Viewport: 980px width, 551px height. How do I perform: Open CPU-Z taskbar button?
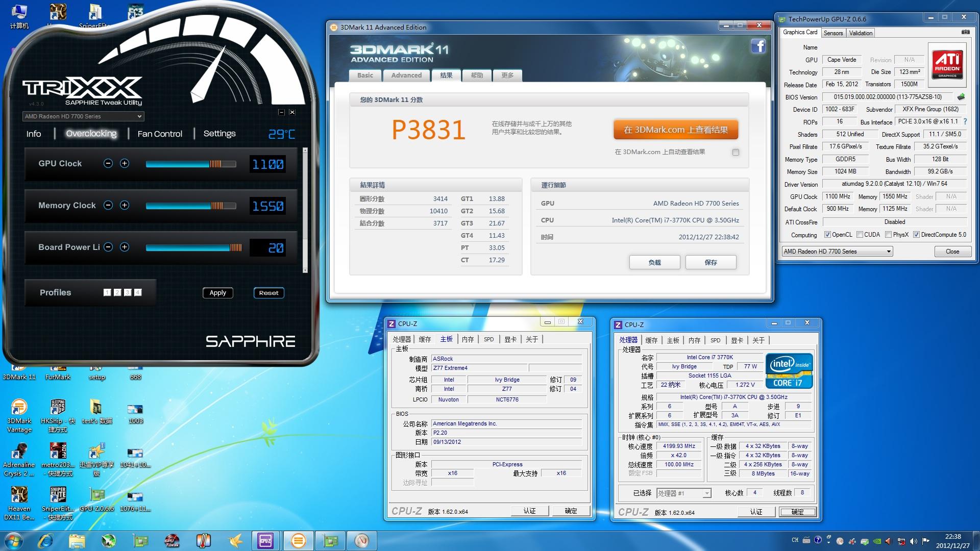coord(265,541)
